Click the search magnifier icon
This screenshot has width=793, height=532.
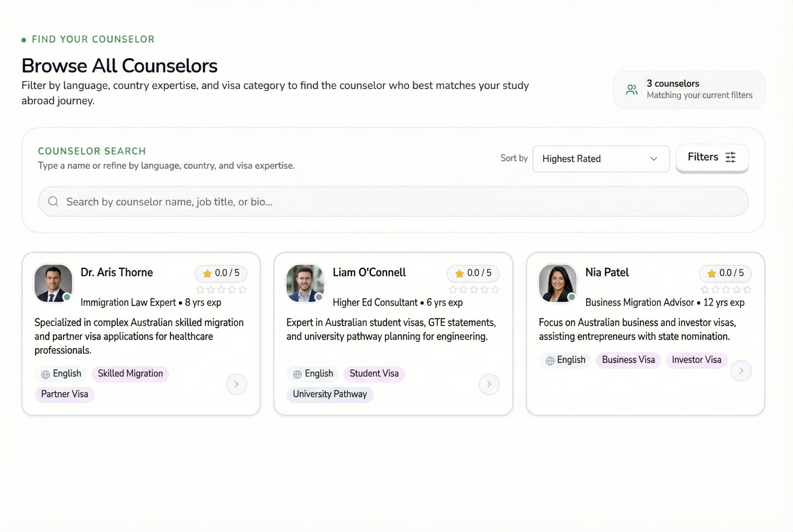click(x=53, y=201)
